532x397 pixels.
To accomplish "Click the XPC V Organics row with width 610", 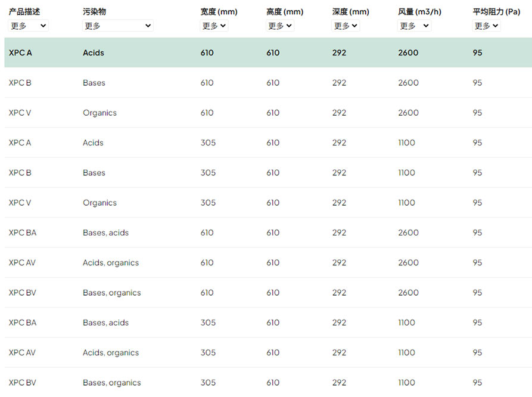I will point(268,113).
